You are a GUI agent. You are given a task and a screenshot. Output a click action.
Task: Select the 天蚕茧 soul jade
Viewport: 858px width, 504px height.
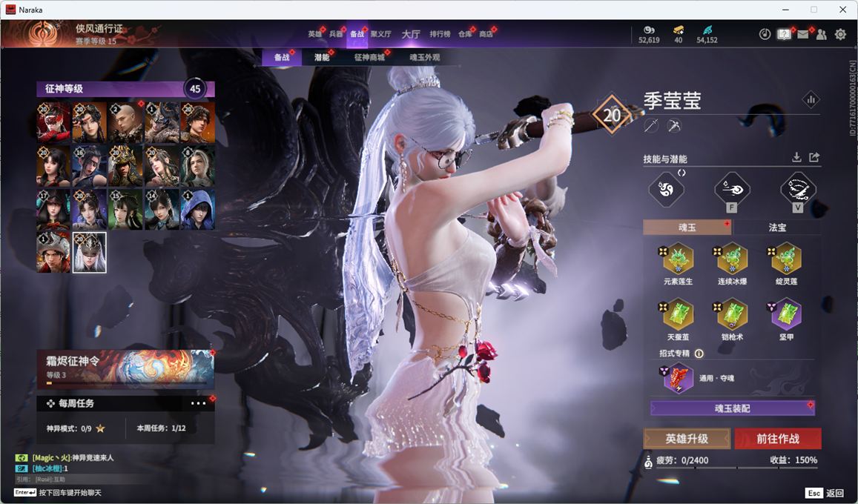[x=678, y=315]
